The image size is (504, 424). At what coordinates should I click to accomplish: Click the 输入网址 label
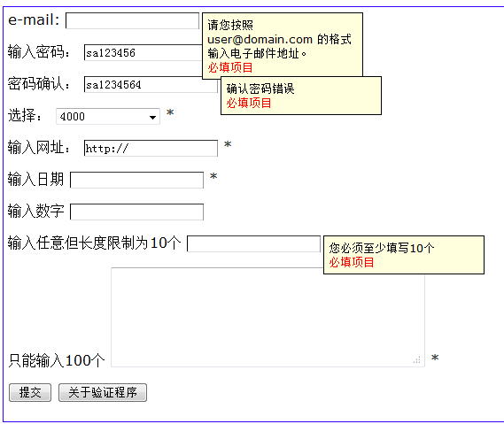point(39,148)
